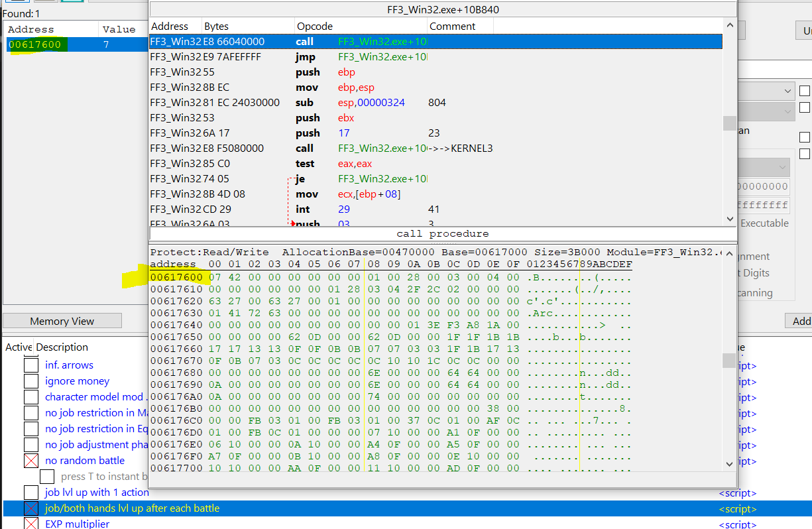Viewport: 812px width, 529px height.
Task: Click the Address header in the disassembler
Action: tap(175, 27)
